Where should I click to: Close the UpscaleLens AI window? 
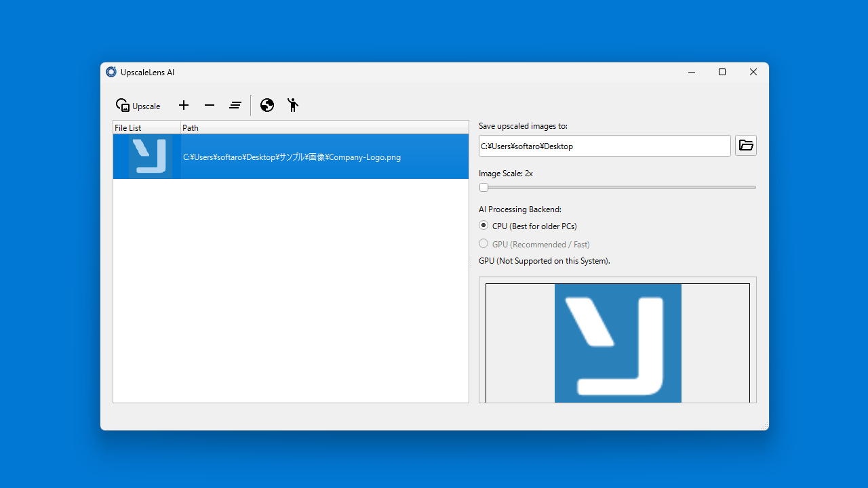753,73
